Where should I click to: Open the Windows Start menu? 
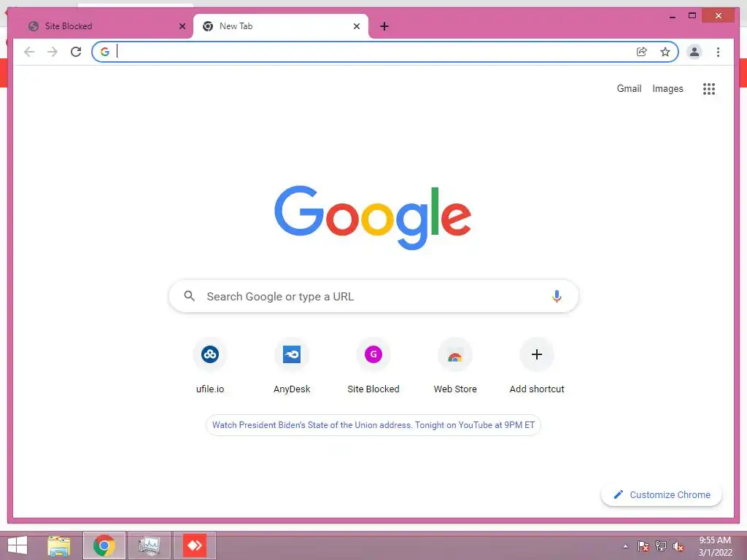click(18, 545)
